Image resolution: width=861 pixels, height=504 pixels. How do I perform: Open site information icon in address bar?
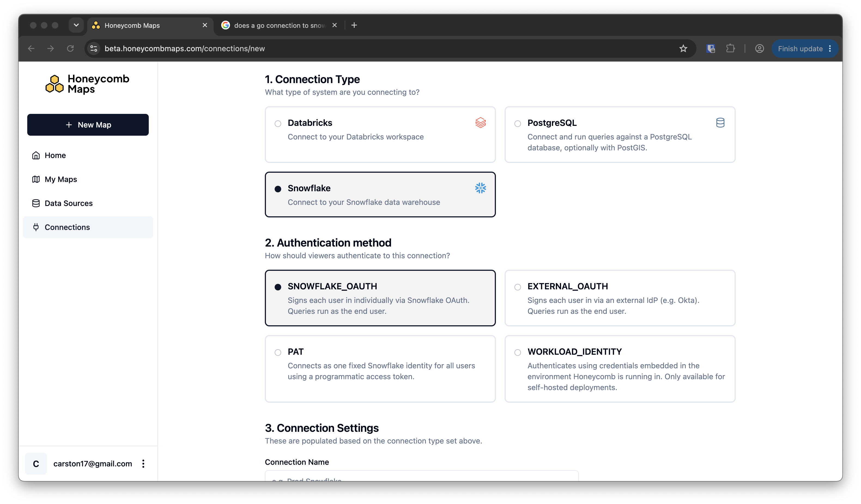coord(94,48)
